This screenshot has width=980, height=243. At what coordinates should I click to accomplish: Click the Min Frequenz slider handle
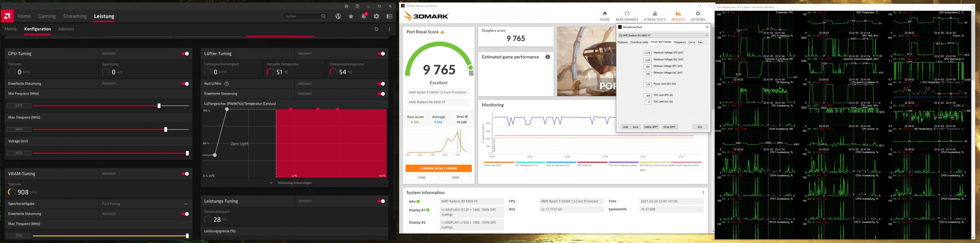159,106
